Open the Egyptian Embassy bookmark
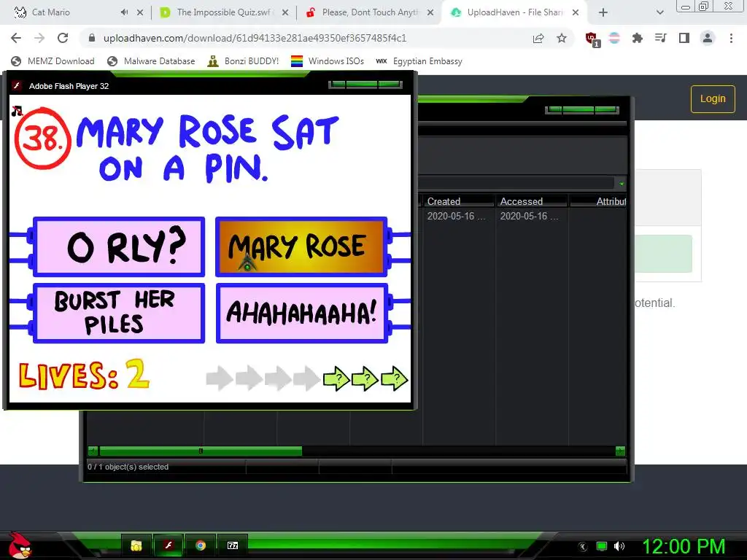Screen dimensions: 747x560 [419, 61]
